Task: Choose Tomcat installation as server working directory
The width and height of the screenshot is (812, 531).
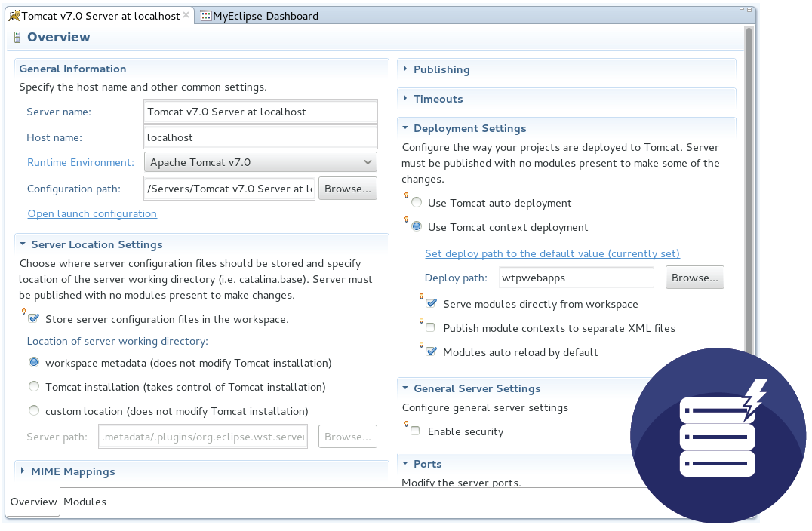Action: pyautogui.click(x=34, y=387)
